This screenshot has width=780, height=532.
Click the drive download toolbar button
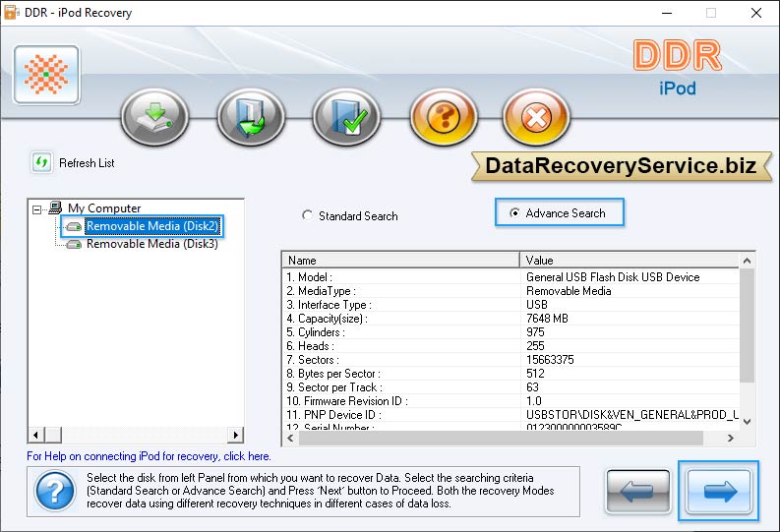[x=154, y=117]
